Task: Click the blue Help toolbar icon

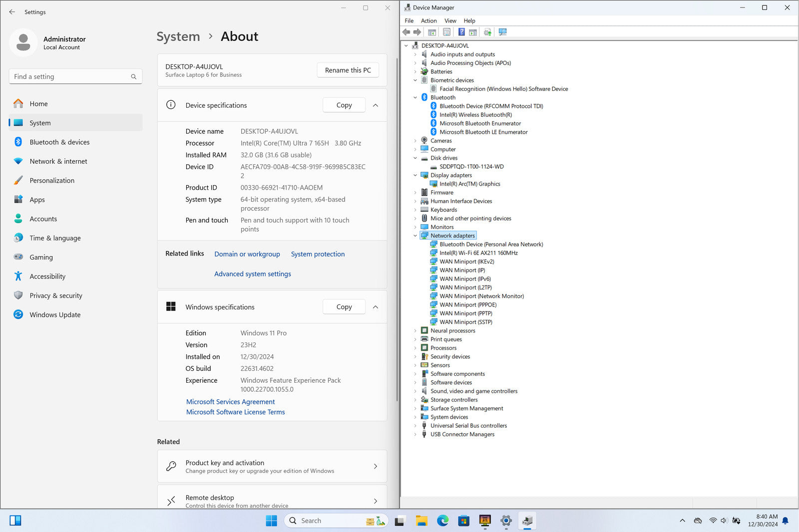Action: [461, 32]
